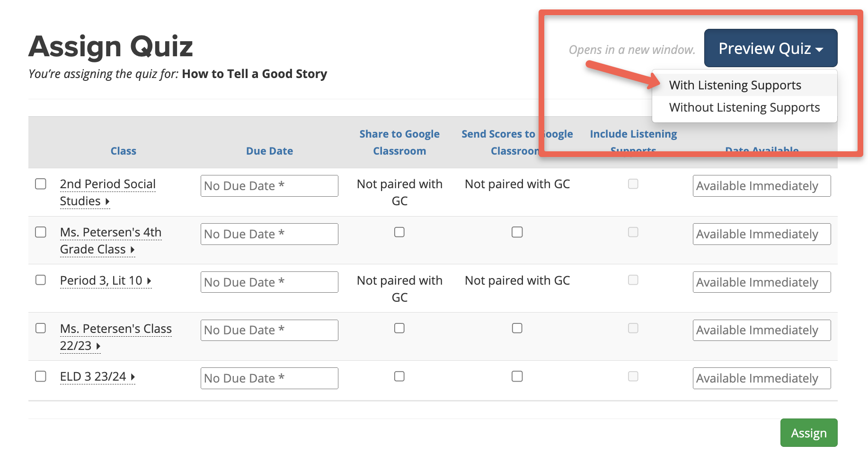
Task: Click the Class column header
Action: (123, 151)
